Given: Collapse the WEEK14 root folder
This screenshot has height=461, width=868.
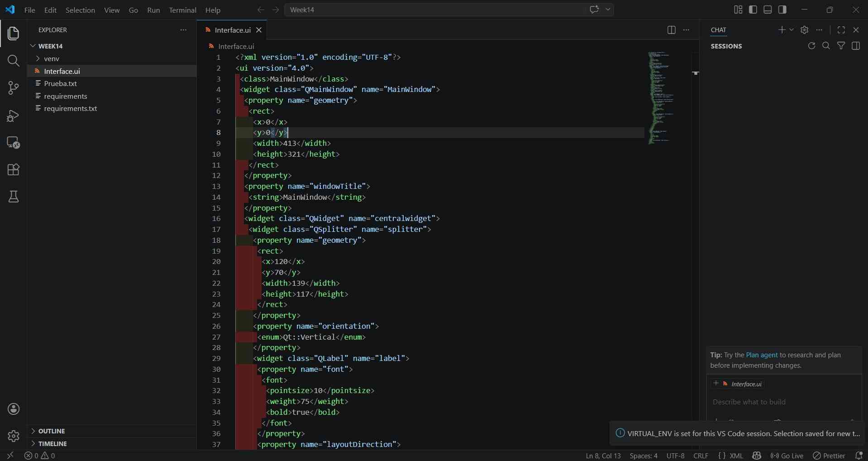Looking at the screenshot, I should tap(33, 46).
